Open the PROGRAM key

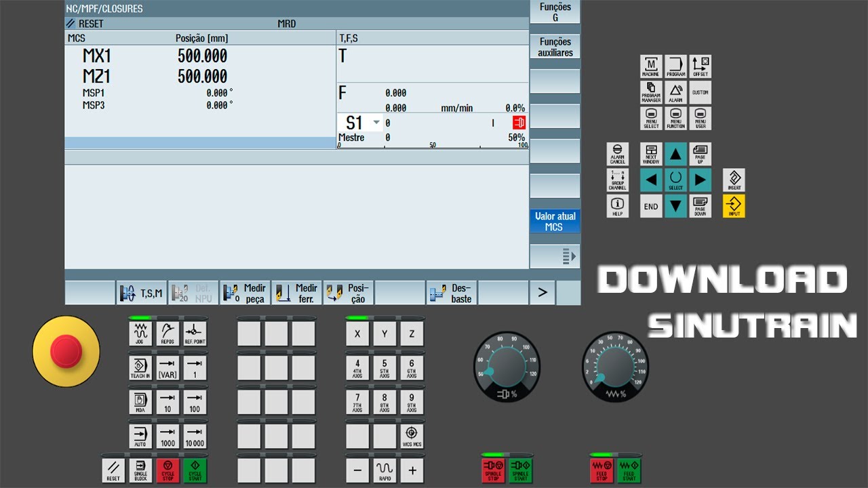tap(675, 66)
